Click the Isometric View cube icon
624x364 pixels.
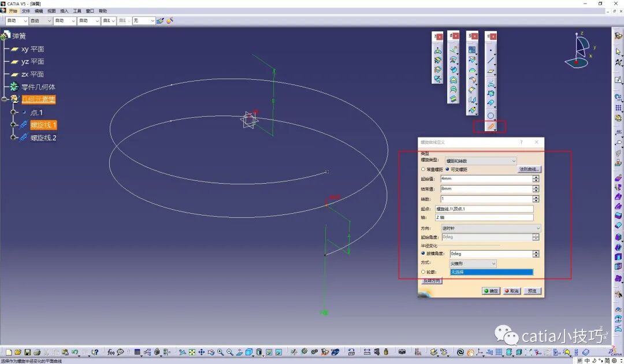(249, 352)
